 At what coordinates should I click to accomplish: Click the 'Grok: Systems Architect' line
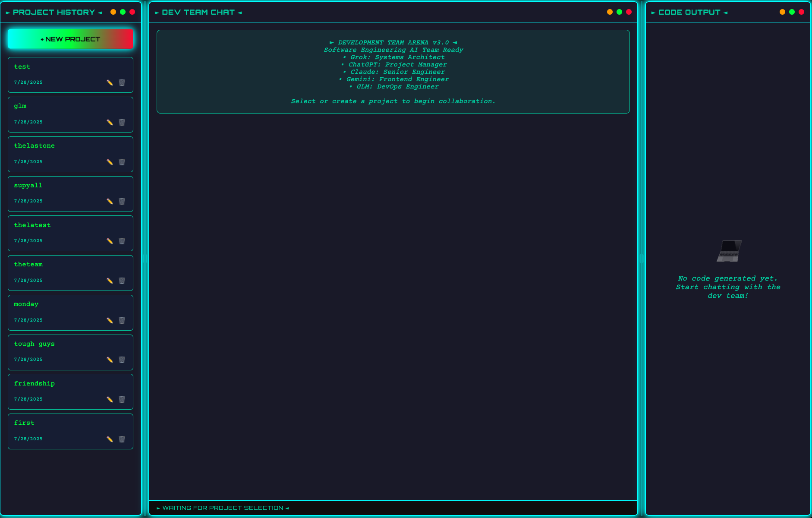click(x=393, y=57)
